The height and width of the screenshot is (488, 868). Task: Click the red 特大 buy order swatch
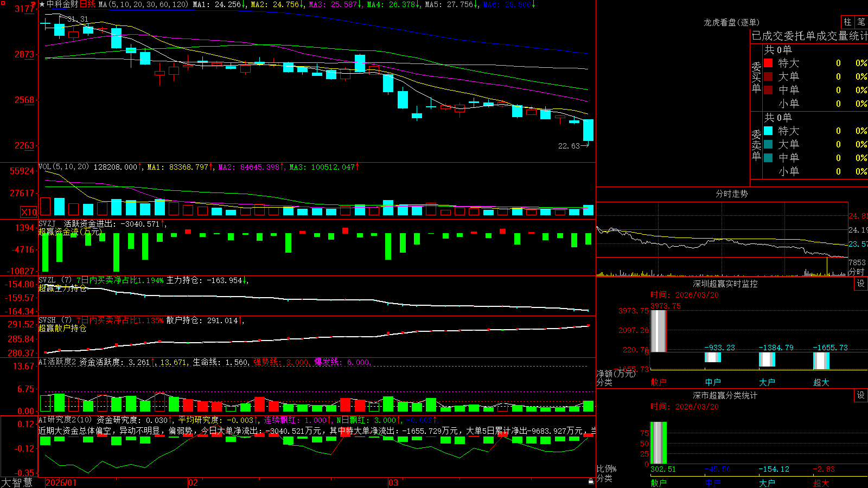click(x=768, y=63)
